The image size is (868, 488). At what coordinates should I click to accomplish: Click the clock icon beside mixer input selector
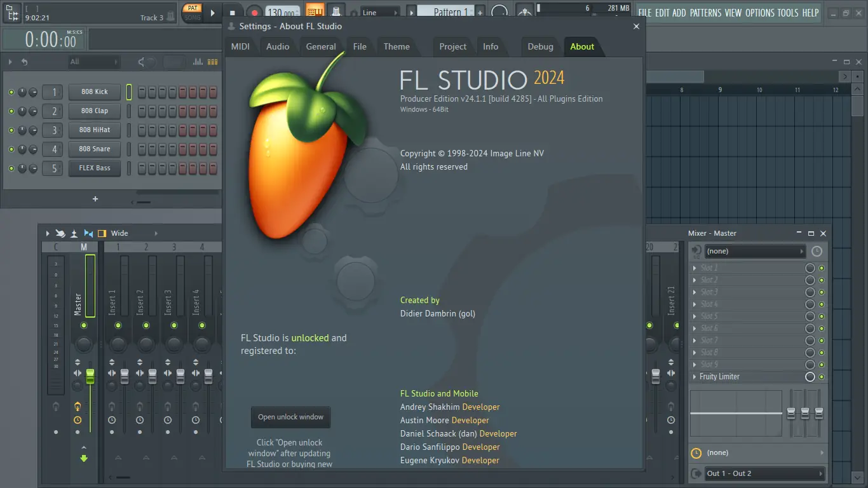pyautogui.click(x=817, y=251)
